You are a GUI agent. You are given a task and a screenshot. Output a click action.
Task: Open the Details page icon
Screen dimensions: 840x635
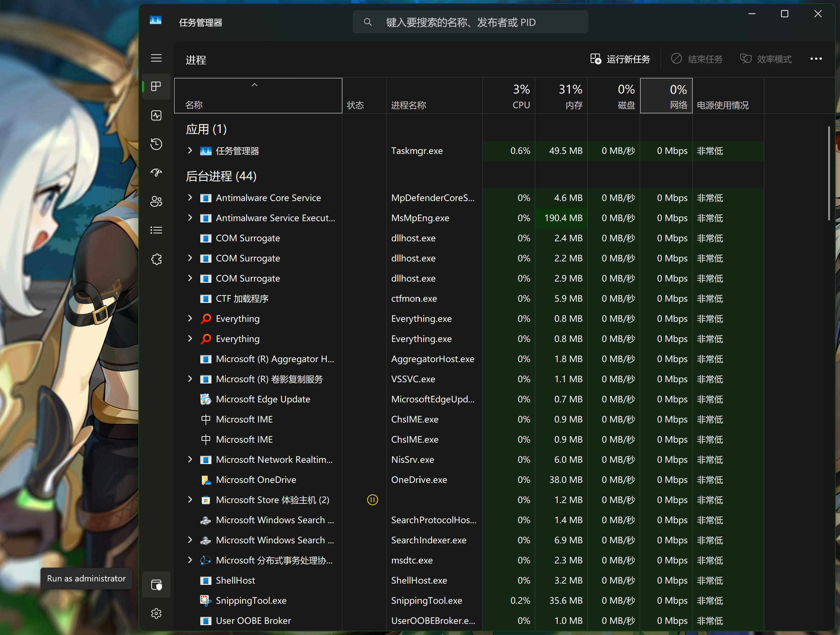tap(156, 230)
